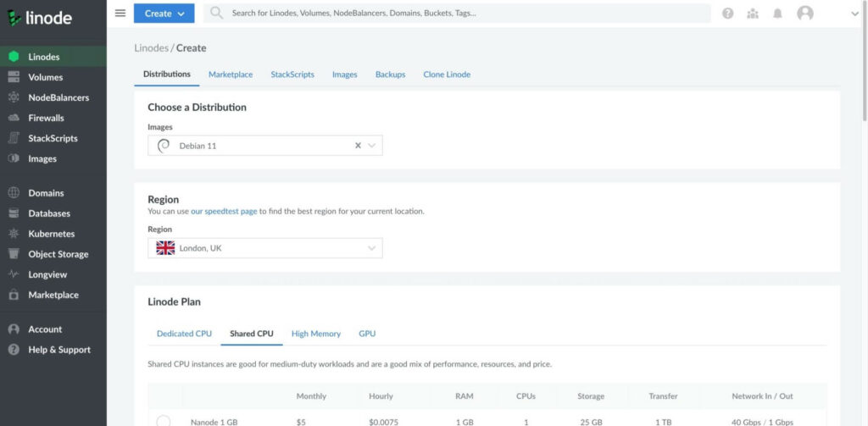Open the user avatar profile icon
Image resolution: width=868 pixels, height=426 pixels.
pyautogui.click(x=805, y=14)
